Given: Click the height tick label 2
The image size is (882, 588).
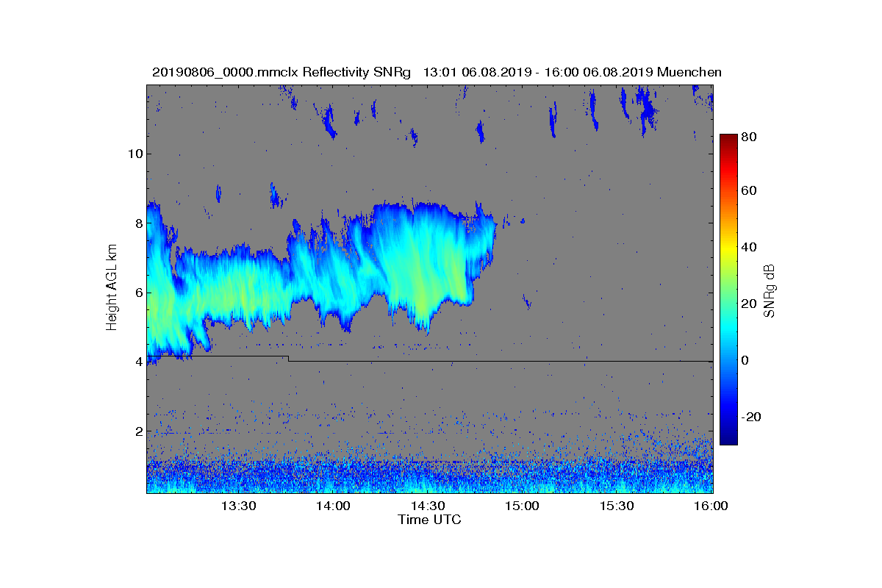Looking at the screenshot, I should coord(137,431).
